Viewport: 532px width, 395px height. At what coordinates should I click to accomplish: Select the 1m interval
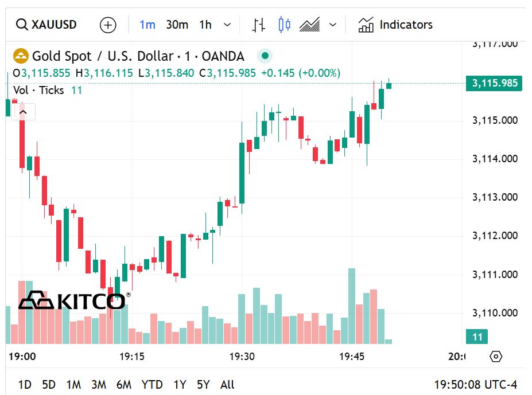tap(147, 25)
